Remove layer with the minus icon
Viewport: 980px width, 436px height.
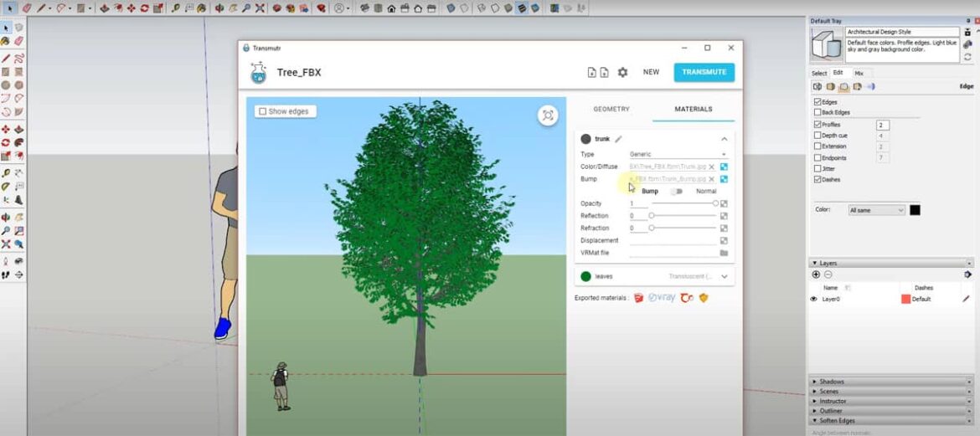click(x=828, y=274)
